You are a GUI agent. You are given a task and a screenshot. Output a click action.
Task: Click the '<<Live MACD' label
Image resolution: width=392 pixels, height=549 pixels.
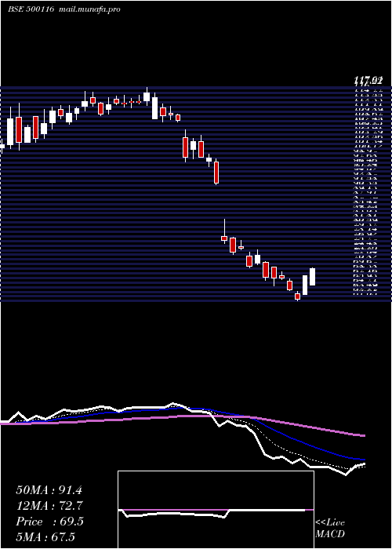point(330,529)
